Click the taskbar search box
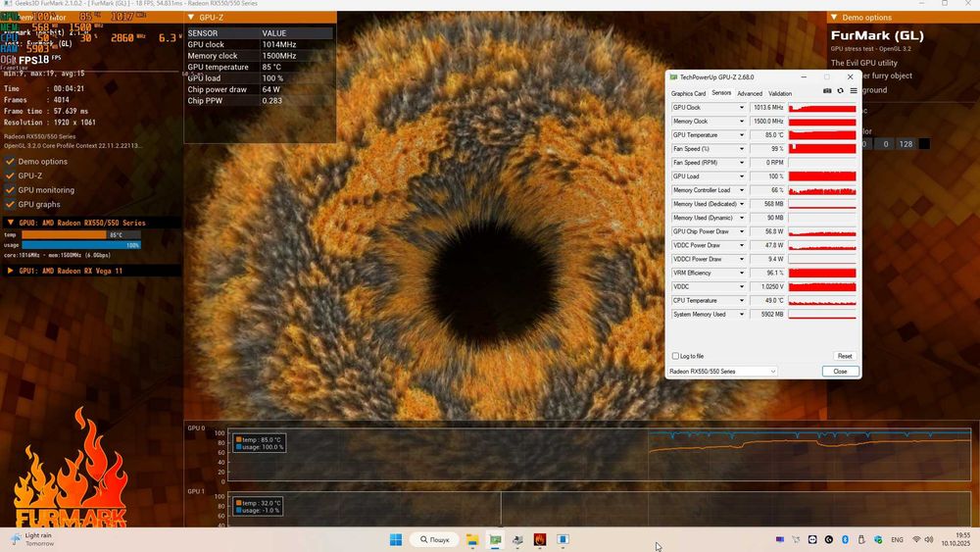The width and height of the screenshot is (980, 552). pos(433,539)
